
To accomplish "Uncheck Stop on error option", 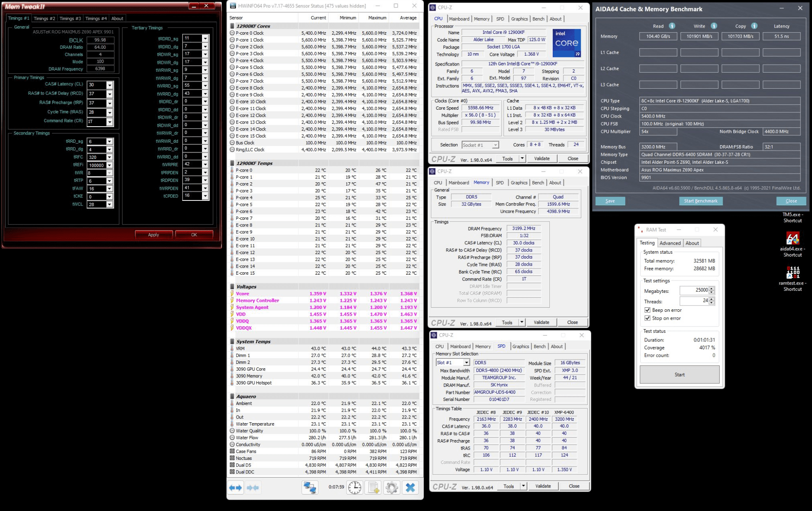I will point(648,318).
